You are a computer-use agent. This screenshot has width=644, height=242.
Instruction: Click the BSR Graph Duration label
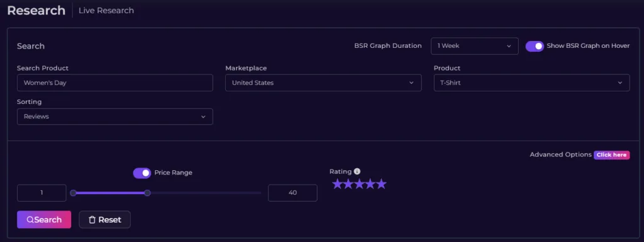387,45
